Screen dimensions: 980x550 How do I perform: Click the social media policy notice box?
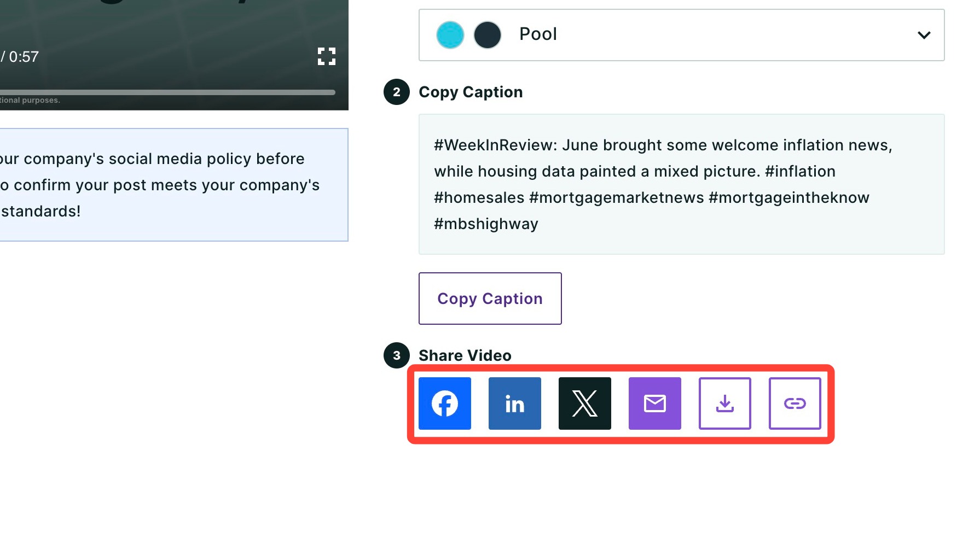[174, 185]
